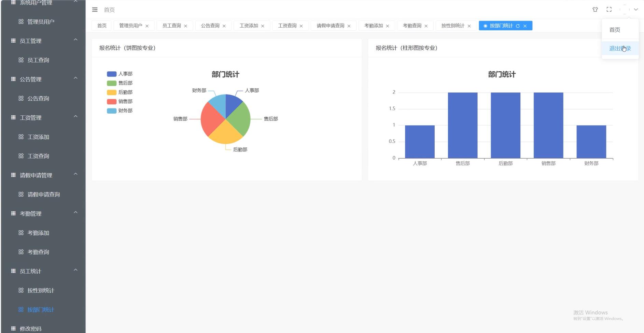Collapse the 公告管理 sidebar group

point(43,79)
